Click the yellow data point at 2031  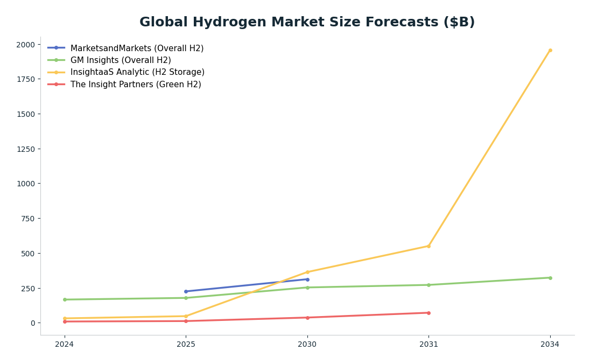[x=429, y=246]
